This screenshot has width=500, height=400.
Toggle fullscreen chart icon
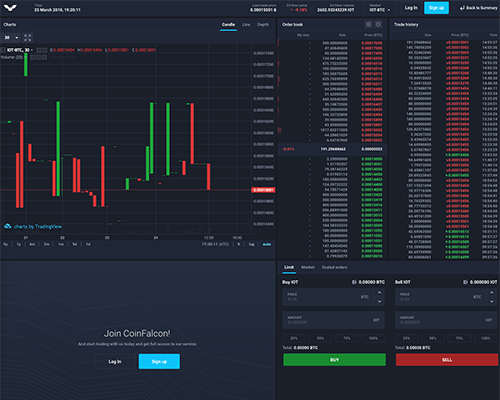pyautogui.click(x=28, y=38)
